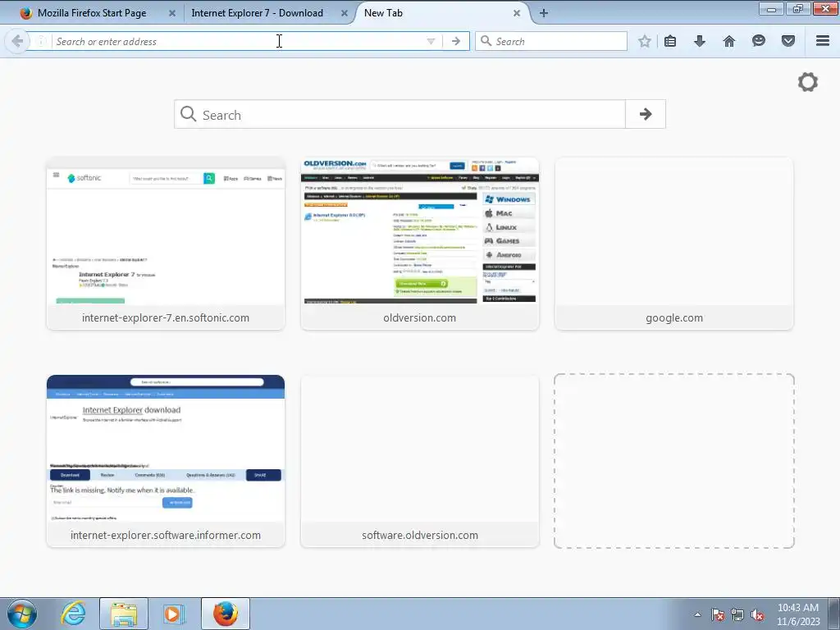840x630 pixels.
Task: Open the Action Center flag icon
Action: 717,614
